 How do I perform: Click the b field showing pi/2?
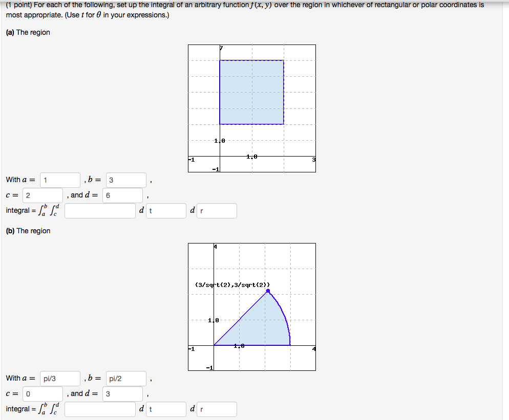tap(125, 378)
